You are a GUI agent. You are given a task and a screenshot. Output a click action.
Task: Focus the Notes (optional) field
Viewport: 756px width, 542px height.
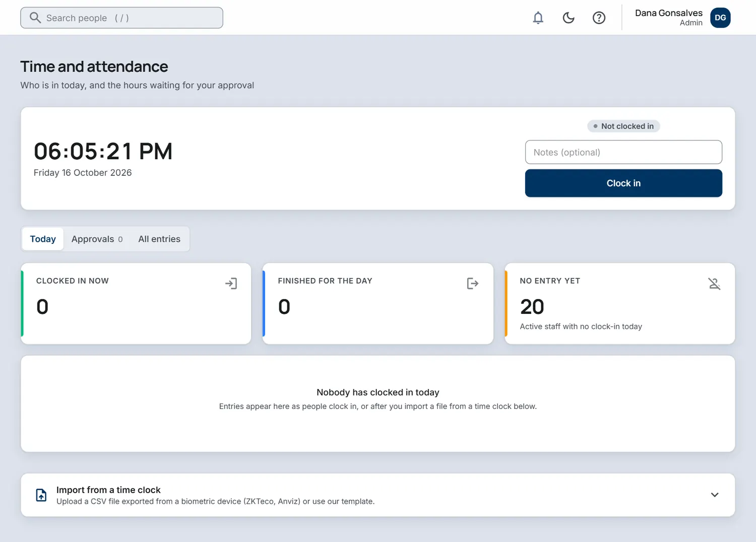point(623,152)
